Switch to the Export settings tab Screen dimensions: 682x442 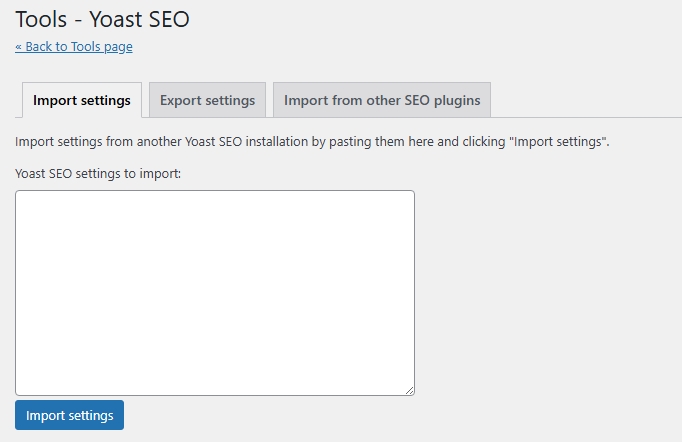coord(207,100)
